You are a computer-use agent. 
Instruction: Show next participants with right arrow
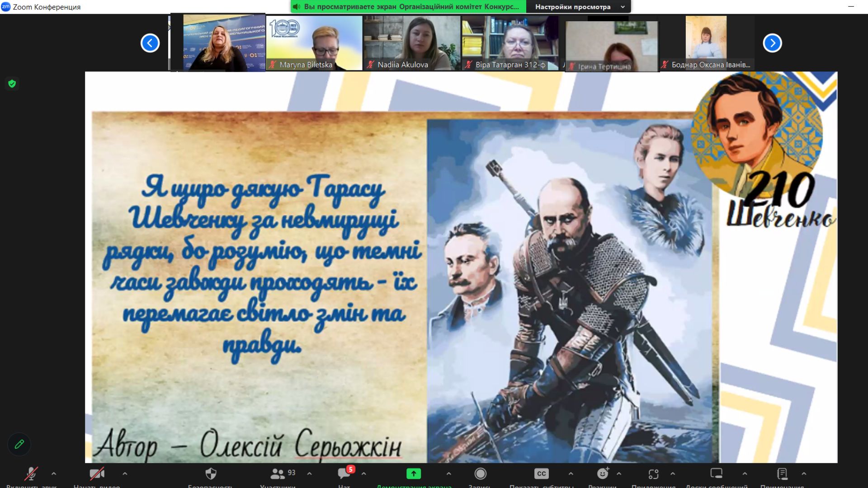pyautogui.click(x=772, y=43)
